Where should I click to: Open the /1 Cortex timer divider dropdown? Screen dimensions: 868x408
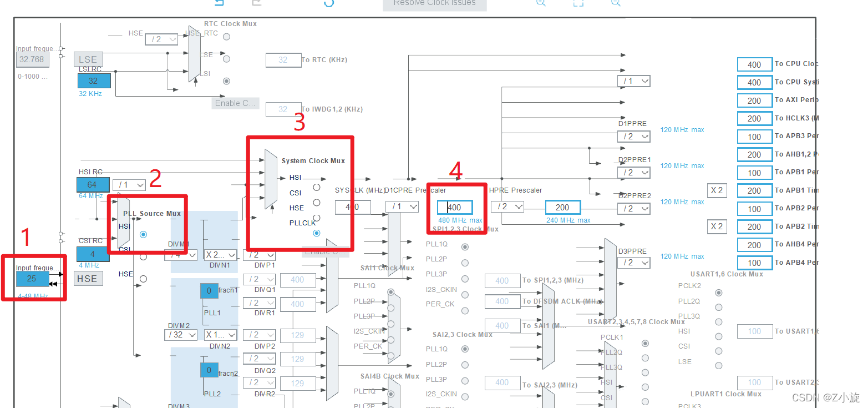click(634, 81)
